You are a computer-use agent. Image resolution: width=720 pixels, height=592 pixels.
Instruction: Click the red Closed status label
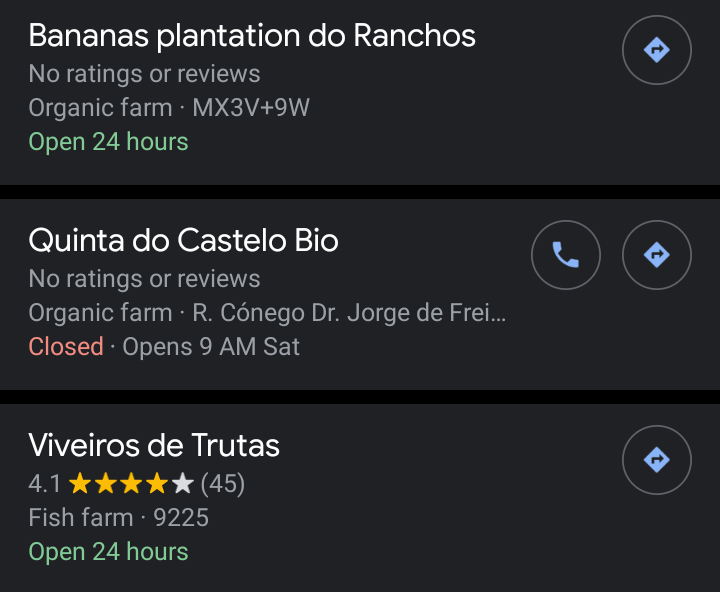tap(66, 347)
